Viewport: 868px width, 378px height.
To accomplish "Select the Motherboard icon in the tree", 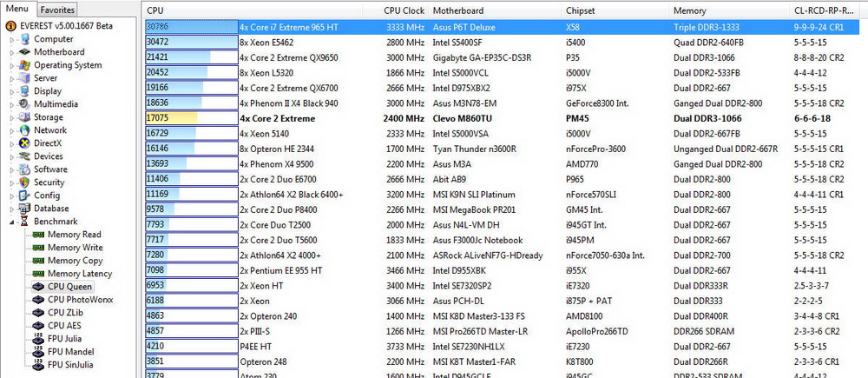I will [x=24, y=52].
